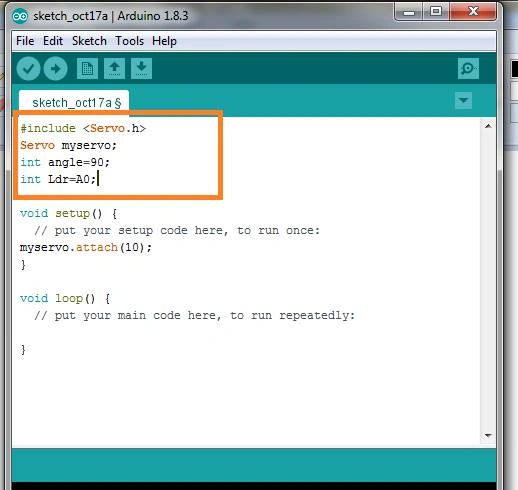The width and height of the screenshot is (518, 490).
Task: Open the File menu
Action: pos(25,41)
